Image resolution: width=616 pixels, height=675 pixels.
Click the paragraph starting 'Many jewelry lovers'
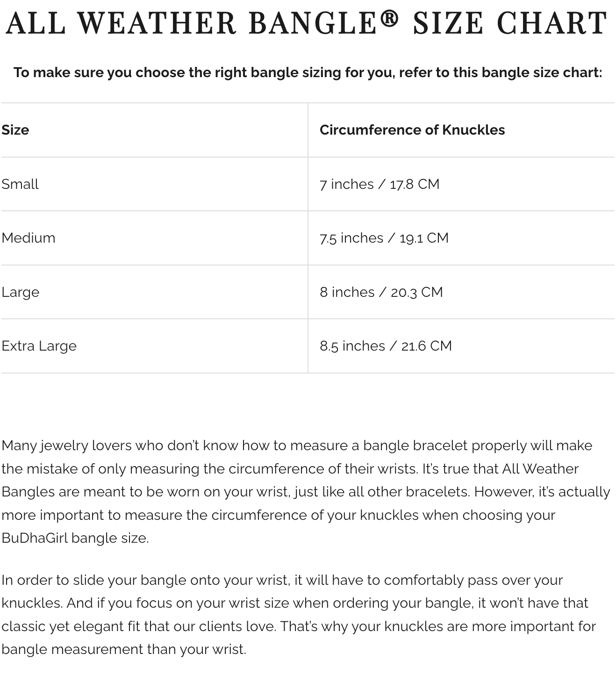click(x=306, y=492)
